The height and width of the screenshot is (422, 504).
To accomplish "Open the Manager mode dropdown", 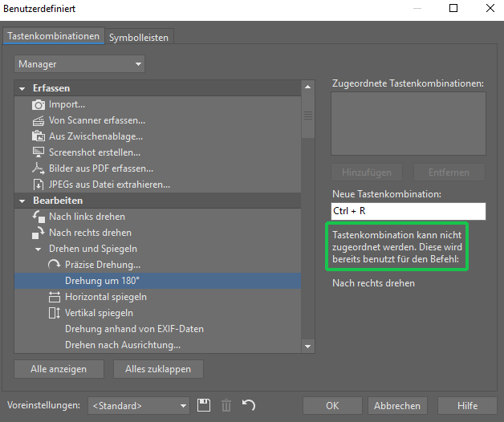I will point(79,64).
